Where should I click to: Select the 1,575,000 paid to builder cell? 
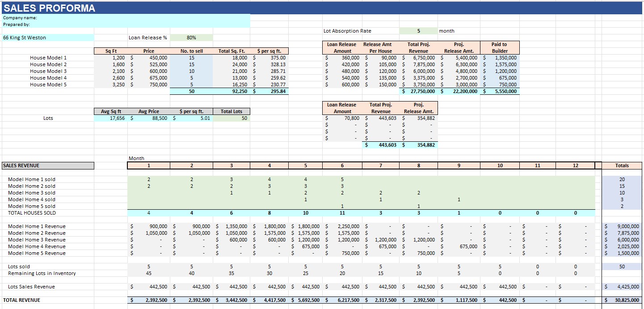coord(499,64)
